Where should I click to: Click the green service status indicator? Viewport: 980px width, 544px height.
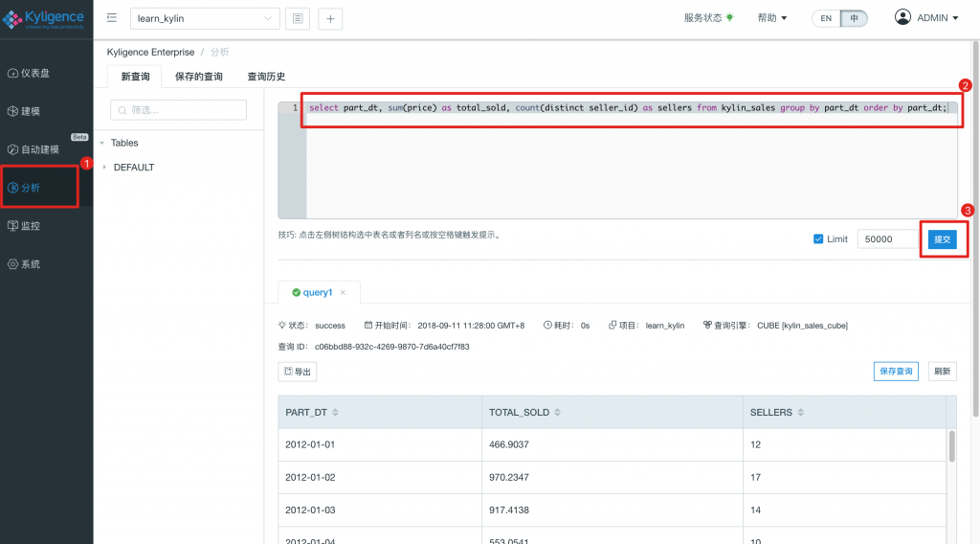(729, 17)
